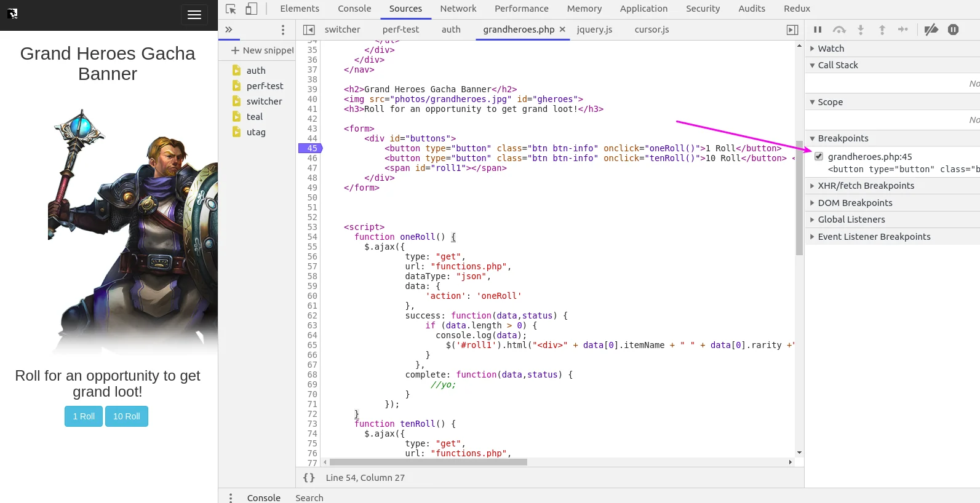Toggle breakpoint marker on line 45

[310, 148]
